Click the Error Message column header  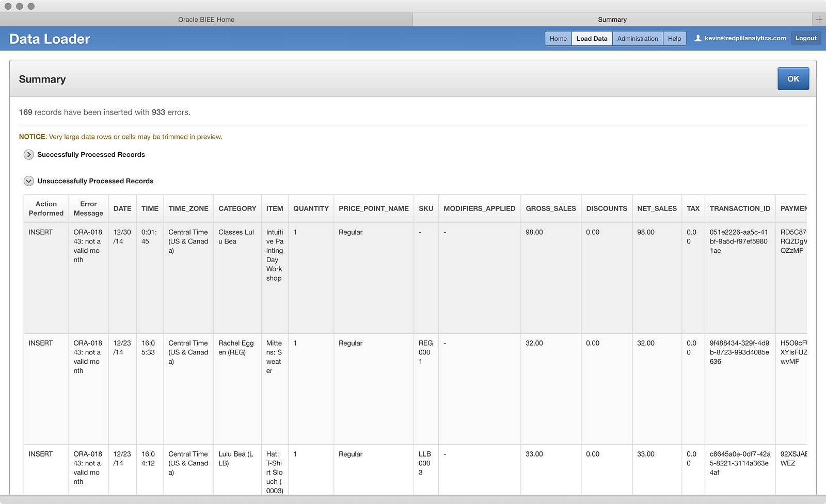[x=88, y=208]
